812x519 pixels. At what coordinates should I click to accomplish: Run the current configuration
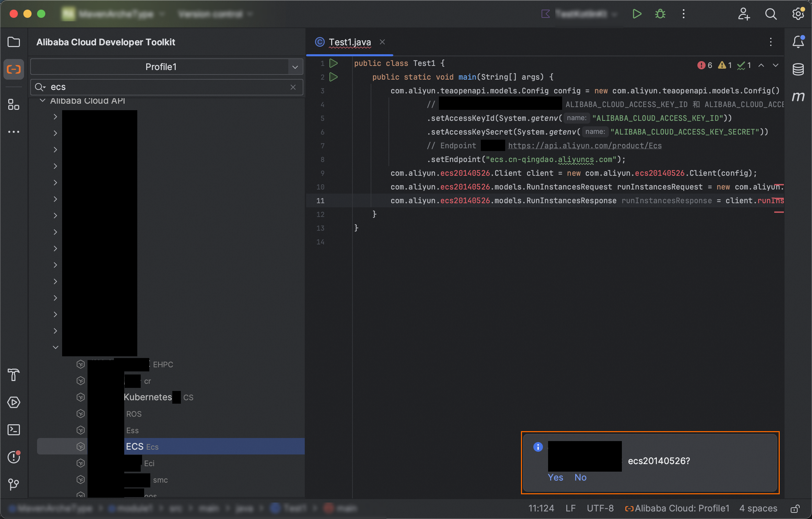pyautogui.click(x=637, y=14)
